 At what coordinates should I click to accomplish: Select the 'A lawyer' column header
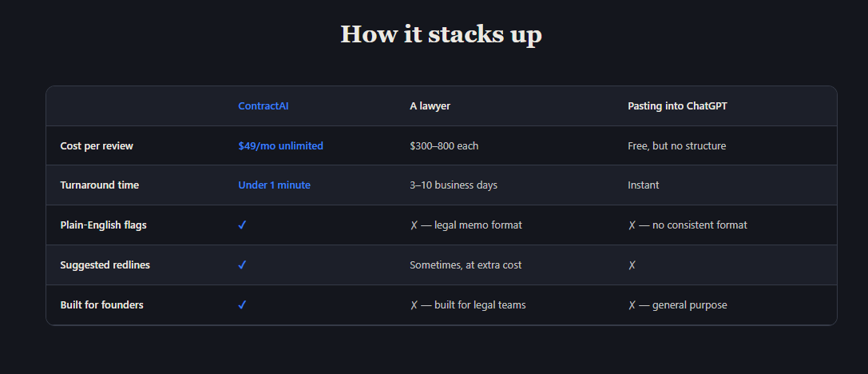point(430,105)
